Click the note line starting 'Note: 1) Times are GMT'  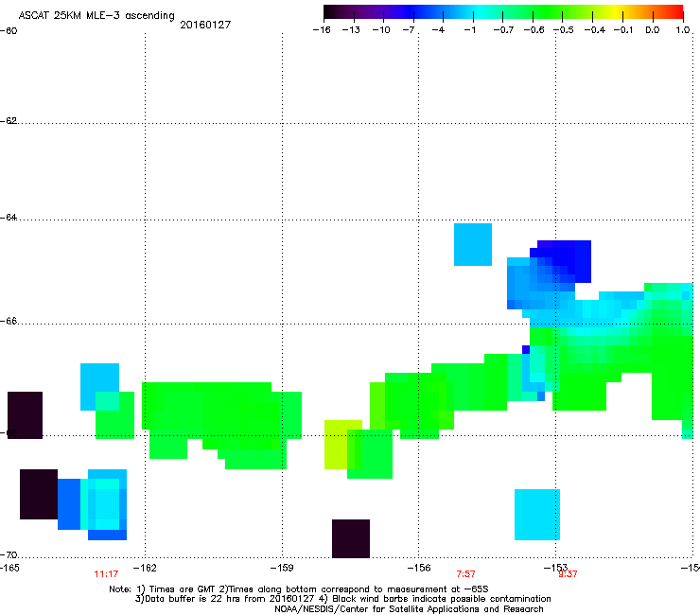point(299,589)
